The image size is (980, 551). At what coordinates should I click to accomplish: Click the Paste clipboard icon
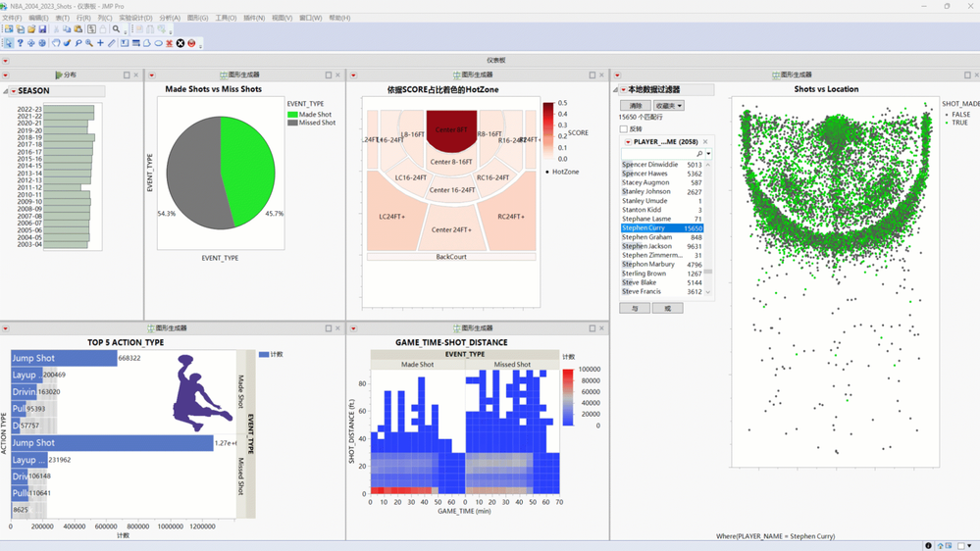click(78, 28)
